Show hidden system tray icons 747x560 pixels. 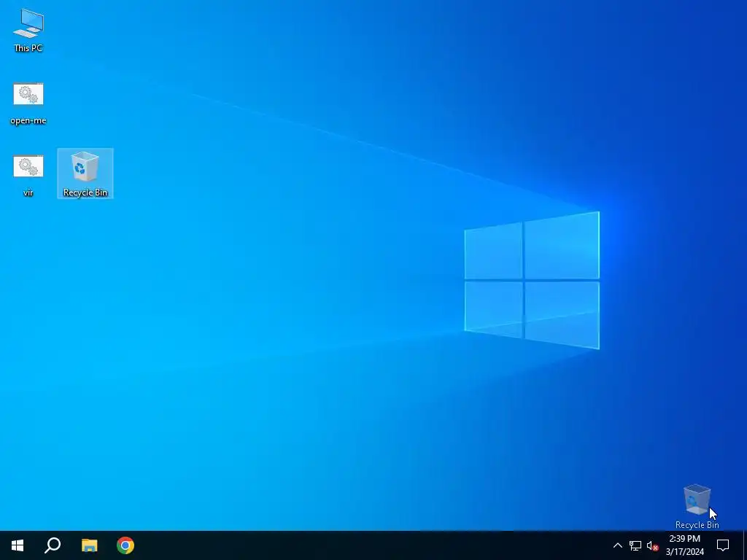click(x=617, y=545)
